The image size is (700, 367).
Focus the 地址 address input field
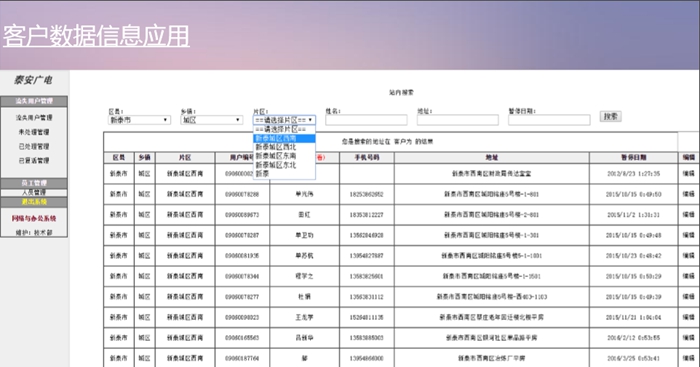click(x=458, y=120)
